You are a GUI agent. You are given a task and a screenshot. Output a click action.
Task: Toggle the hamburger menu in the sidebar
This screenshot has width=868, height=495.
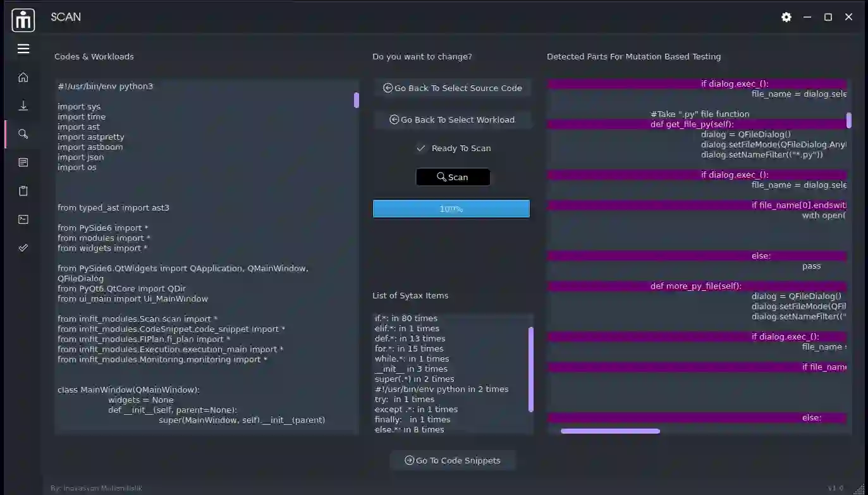[x=23, y=49]
